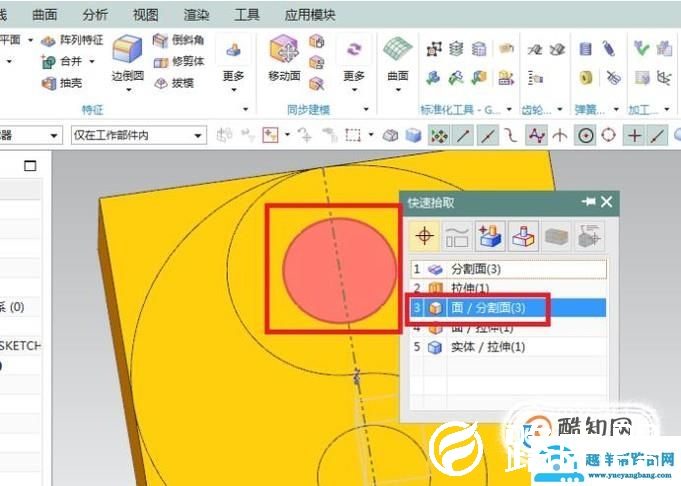Click the green check icon in 加工 group
The image size is (681, 486).
[641, 48]
